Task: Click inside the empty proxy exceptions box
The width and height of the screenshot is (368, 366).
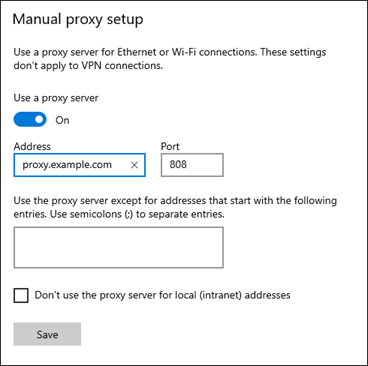Action: point(119,248)
